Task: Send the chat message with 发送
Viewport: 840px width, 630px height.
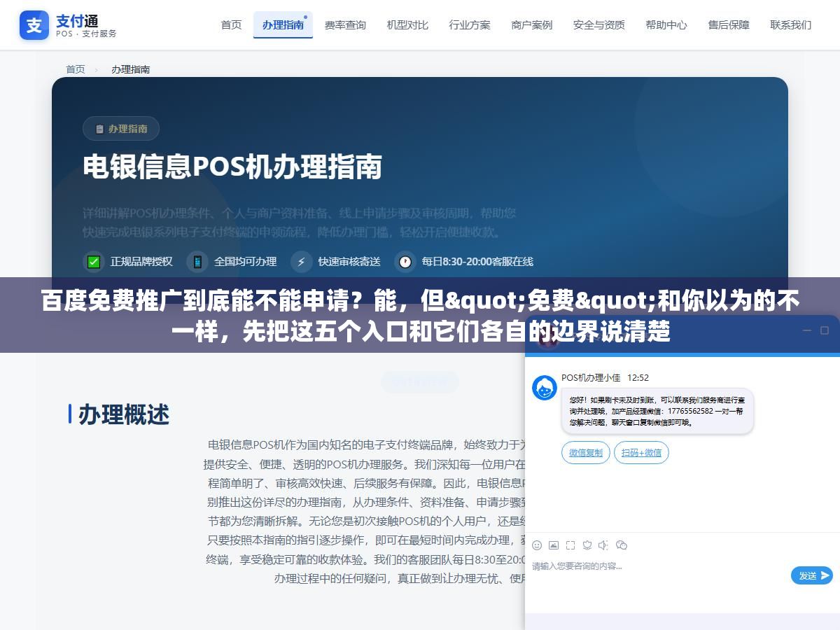Action: [x=812, y=575]
